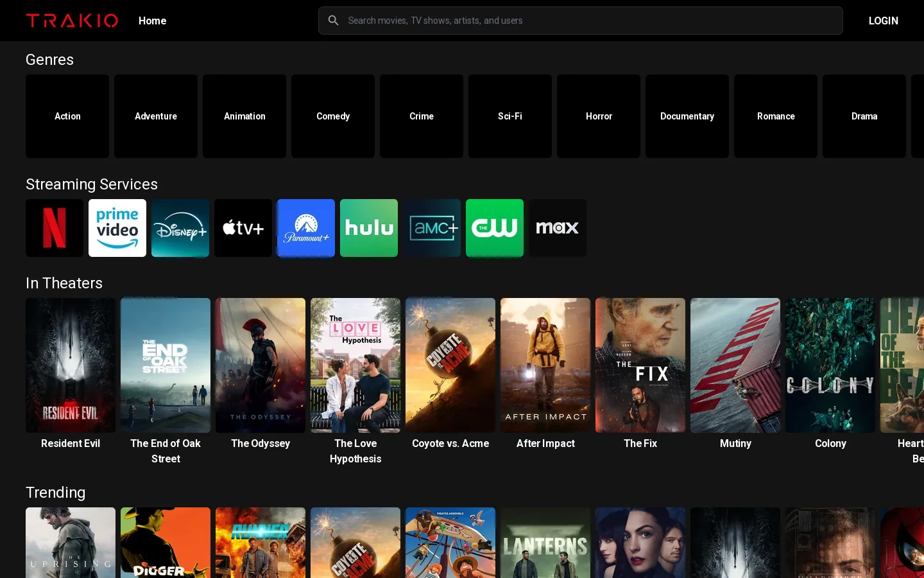Open Paramount+ streaming service
The width and height of the screenshot is (924, 578).
(306, 228)
